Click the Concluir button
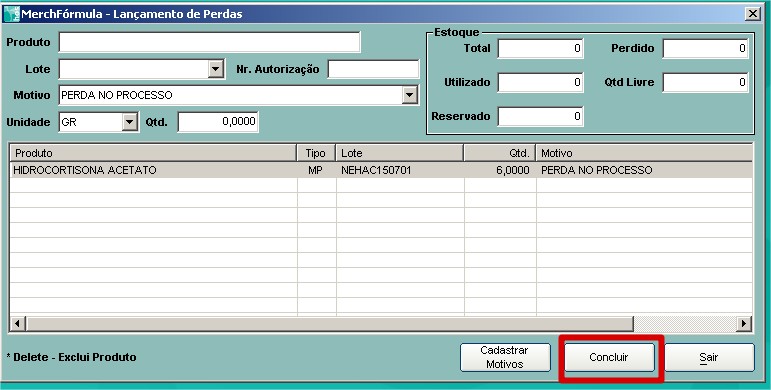 tap(609, 358)
